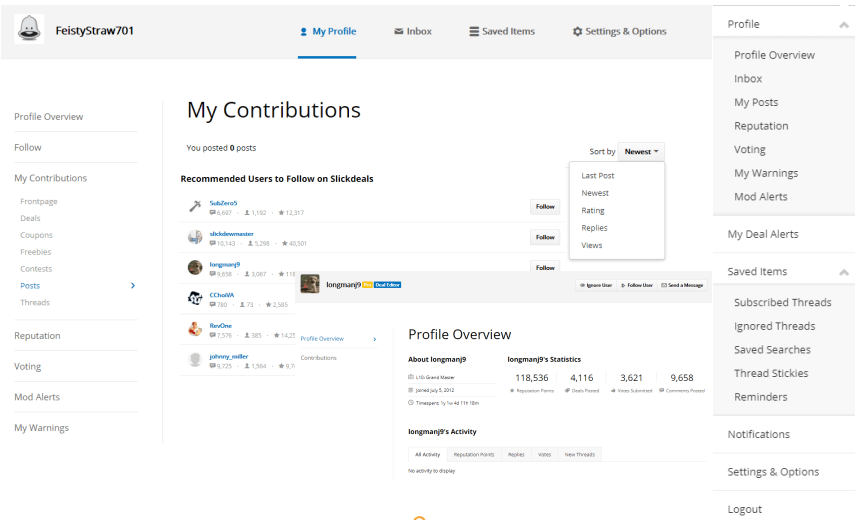Open My Posts in right menu
The image size is (855, 520).
(x=756, y=102)
